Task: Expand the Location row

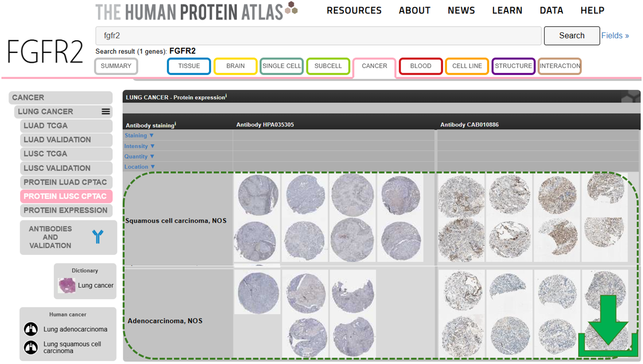Action: point(139,167)
